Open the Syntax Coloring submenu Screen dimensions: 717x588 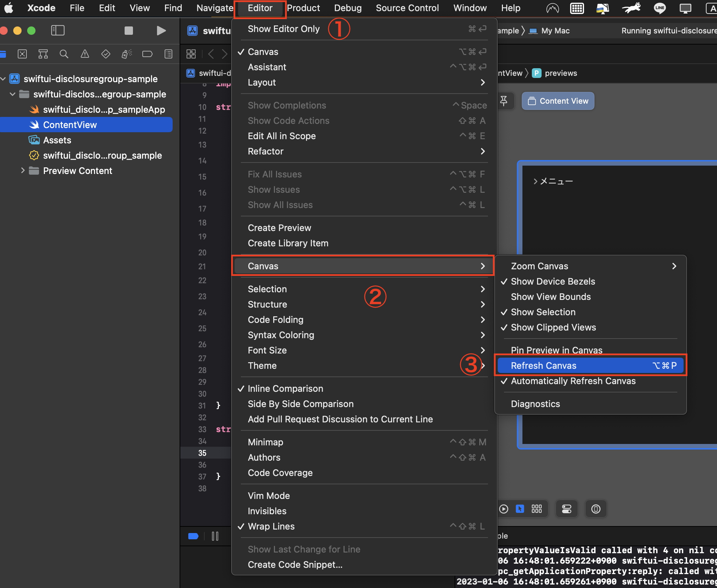click(364, 335)
